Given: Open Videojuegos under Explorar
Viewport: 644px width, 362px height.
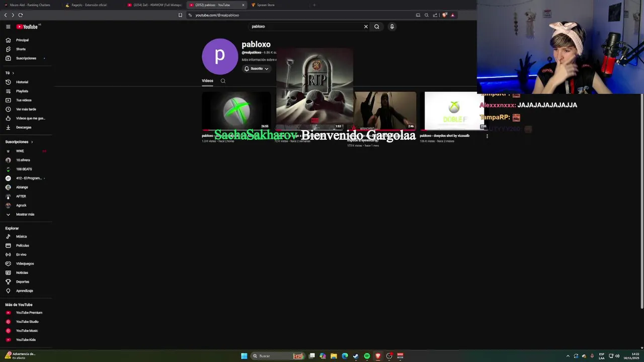Looking at the screenshot, I should pyautogui.click(x=25, y=263).
